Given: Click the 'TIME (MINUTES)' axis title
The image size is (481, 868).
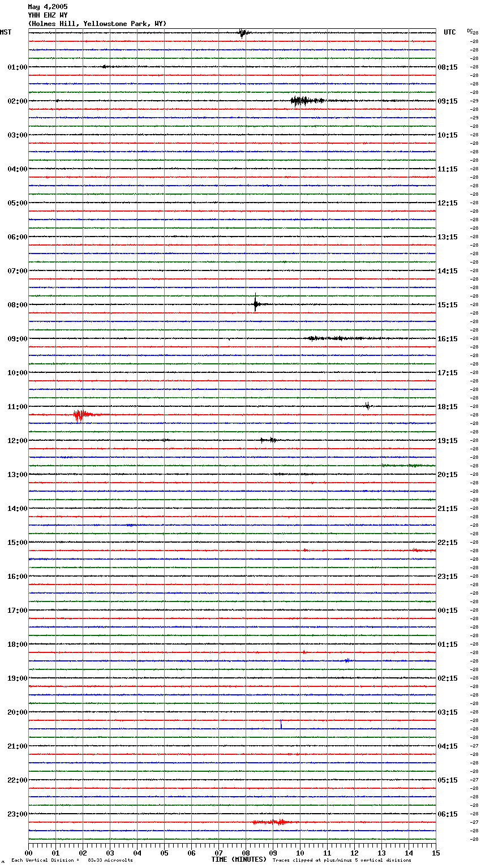Looking at the screenshot, I should 239,860.
